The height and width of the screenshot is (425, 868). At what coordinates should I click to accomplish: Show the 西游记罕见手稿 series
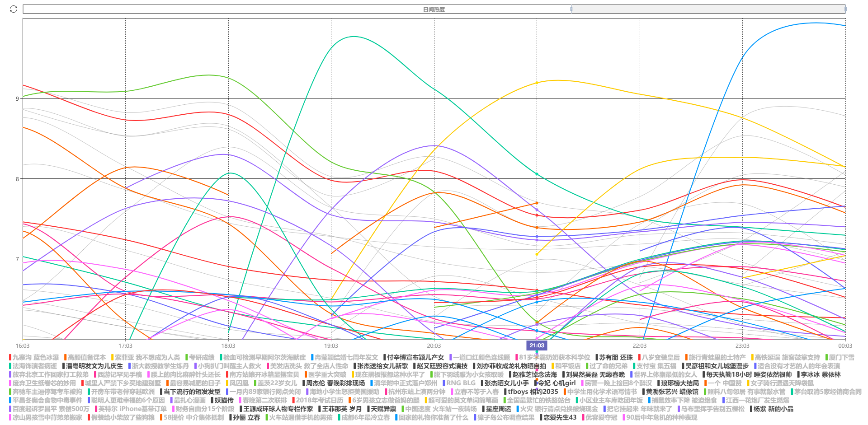click(118, 374)
